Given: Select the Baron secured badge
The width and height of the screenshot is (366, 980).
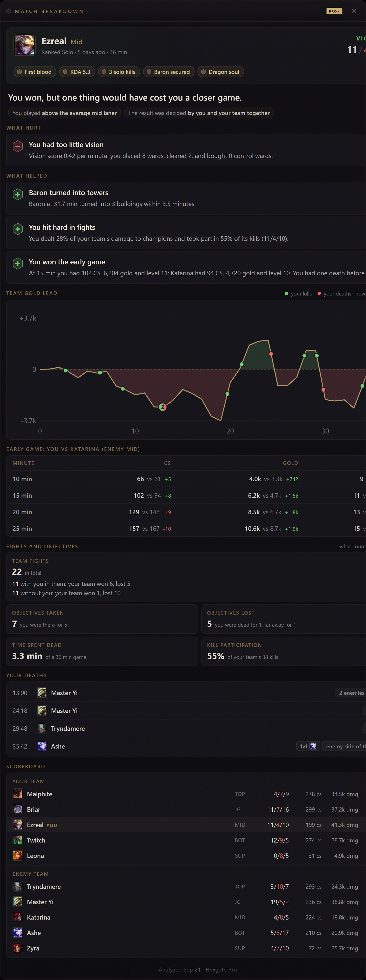Looking at the screenshot, I should (169, 72).
